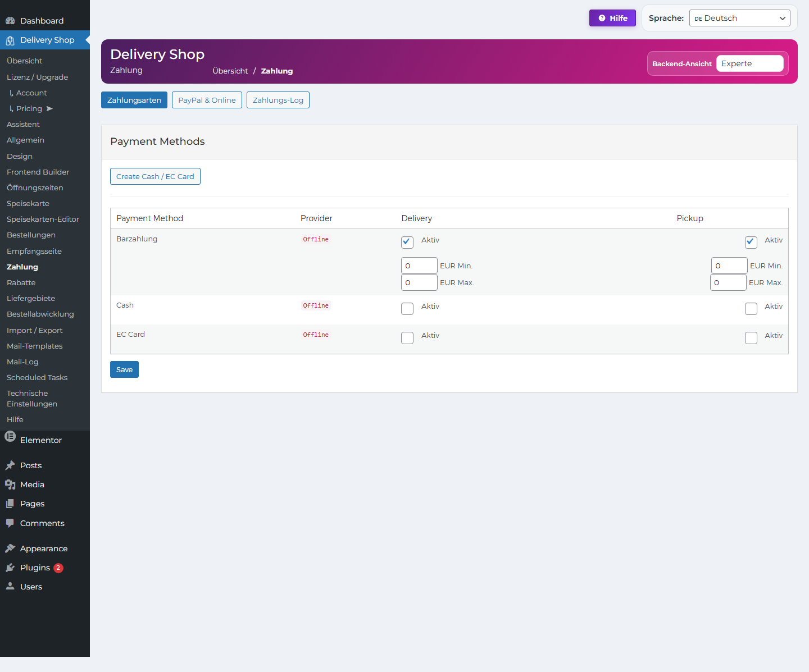Click the Plugins update badge showing 2

pyautogui.click(x=58, y=568)
